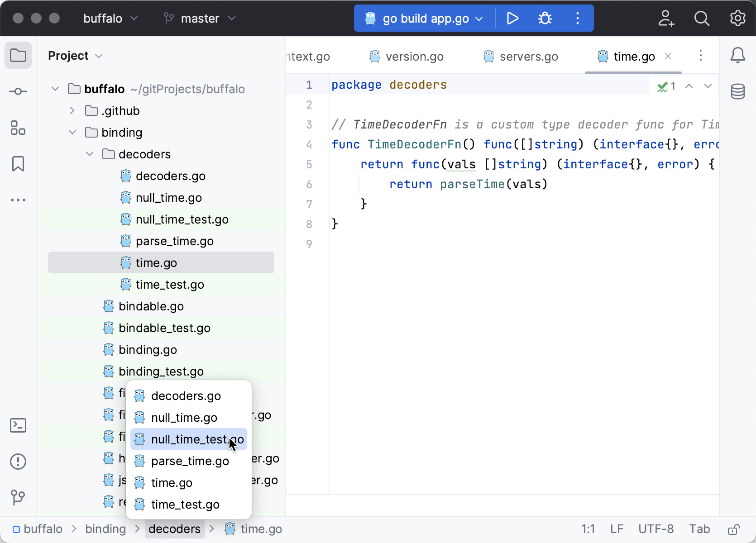Open the buffalo project dropdown
The width and height of the screenshot is (756, 543).
tap(110, 18)
